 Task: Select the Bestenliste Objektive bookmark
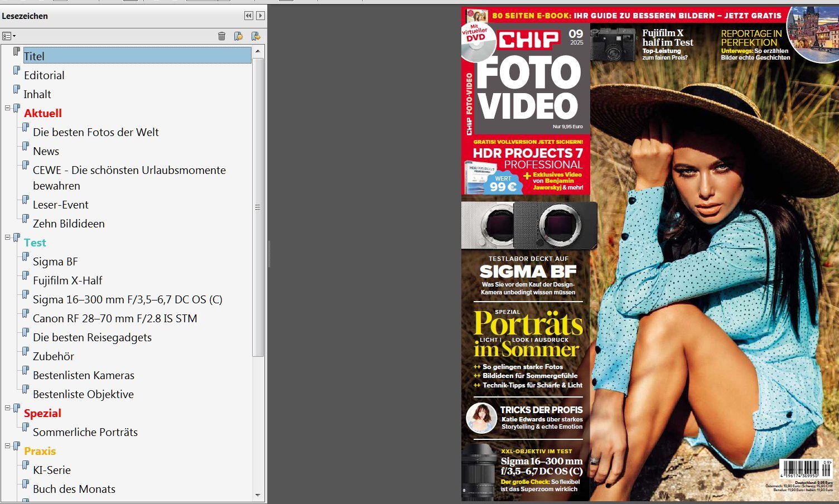(x=83, y=394)
